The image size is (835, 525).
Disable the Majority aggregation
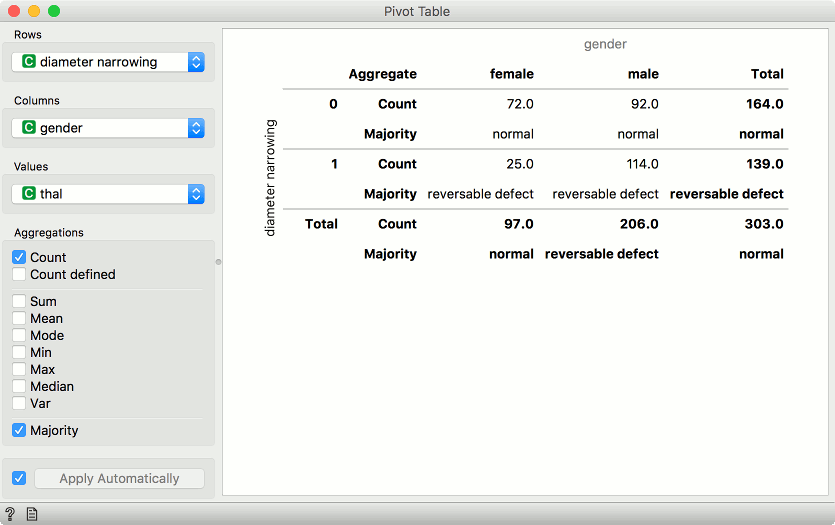19,430
